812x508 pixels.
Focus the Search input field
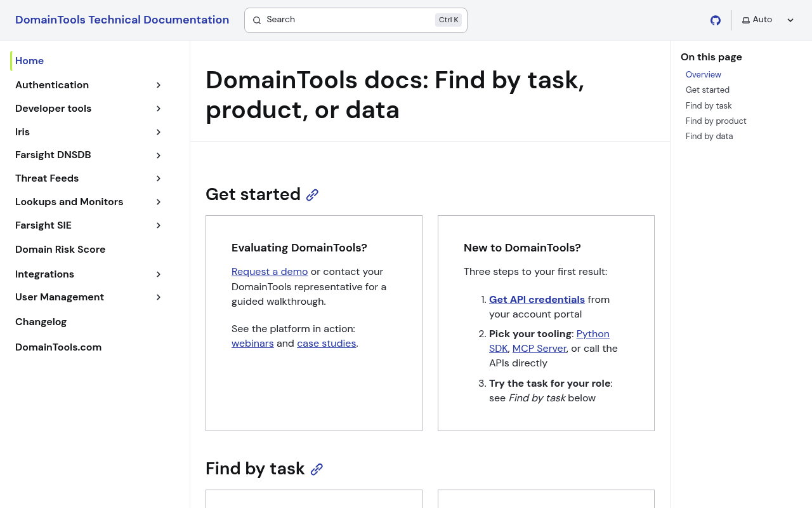point(356,20)
